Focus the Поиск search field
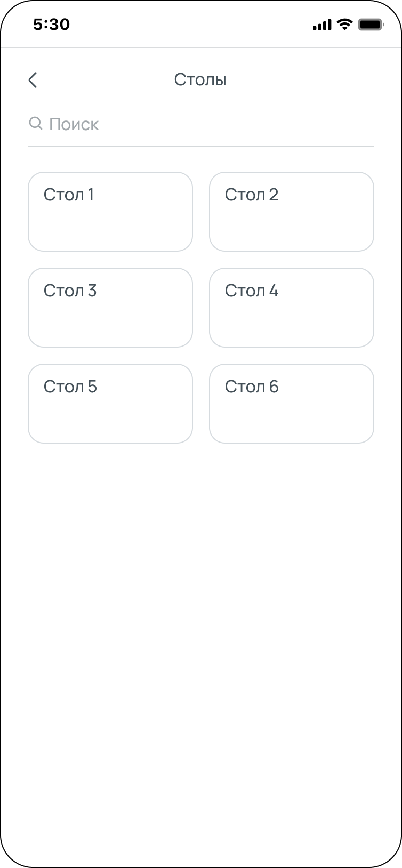 pos(208,125)
